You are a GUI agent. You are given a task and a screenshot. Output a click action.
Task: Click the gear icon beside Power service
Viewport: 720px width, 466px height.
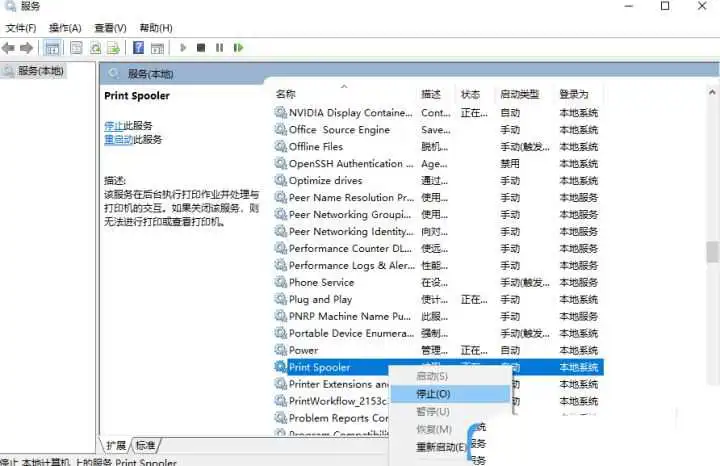click(280, 350)
